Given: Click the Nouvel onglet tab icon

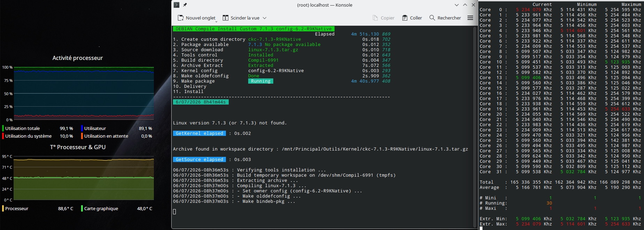Looking at the screenshot, I should (x=181, y=18).
